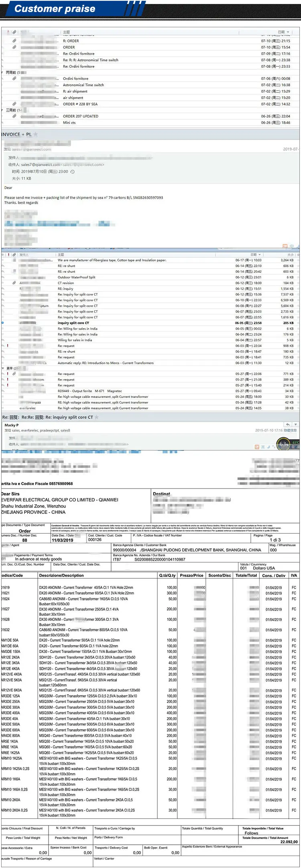The height and width of the screenshot is (868, 301).
Task: Open the 'Re: R: R: Astronomical Time switch' mail
Action: 91,60
